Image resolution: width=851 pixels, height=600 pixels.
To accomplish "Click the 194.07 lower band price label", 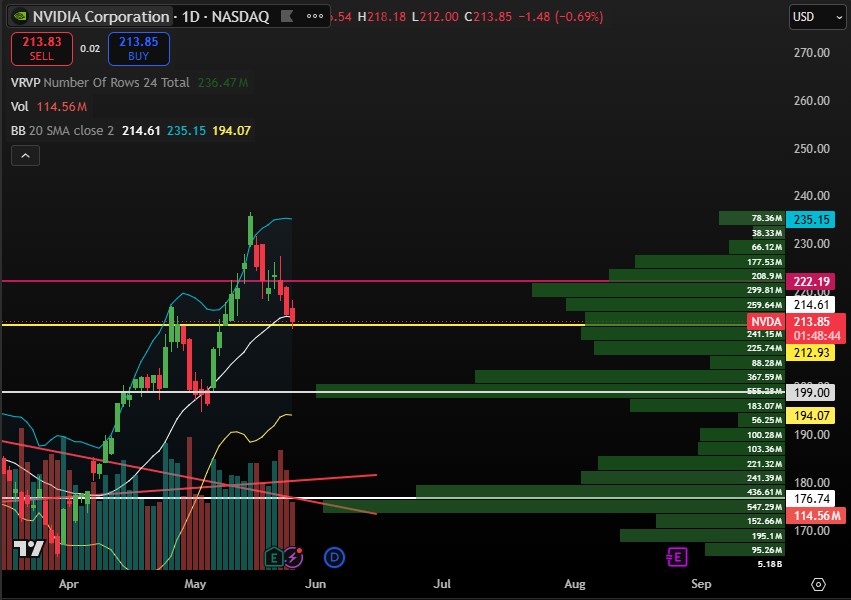I will [x=811, y=416].
